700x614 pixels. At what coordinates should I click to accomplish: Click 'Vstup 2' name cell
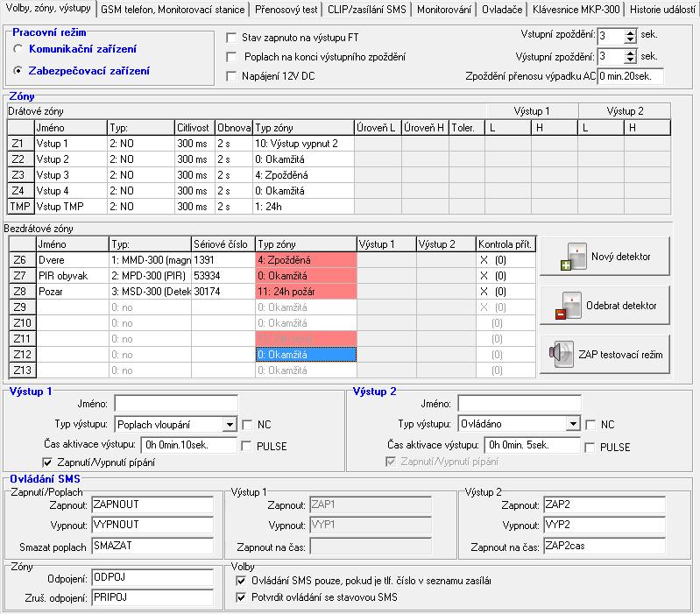click(71, 159)
